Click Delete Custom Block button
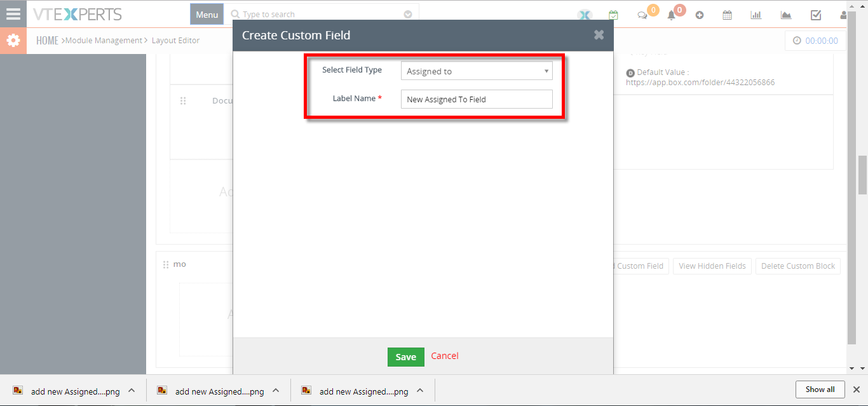868x406 pixels. (798, 266)
